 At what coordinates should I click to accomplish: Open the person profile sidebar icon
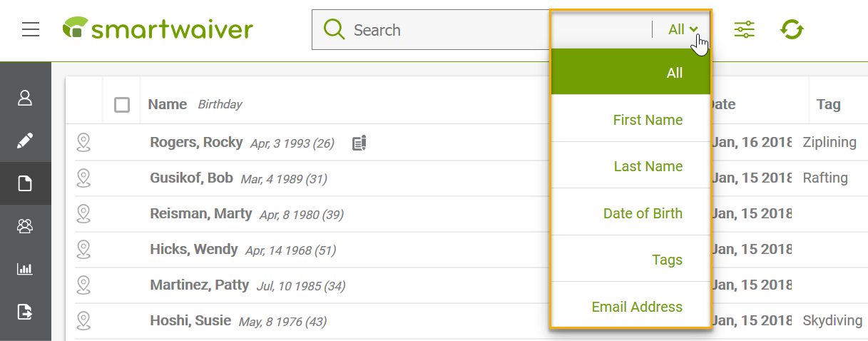tap(25, 98)
